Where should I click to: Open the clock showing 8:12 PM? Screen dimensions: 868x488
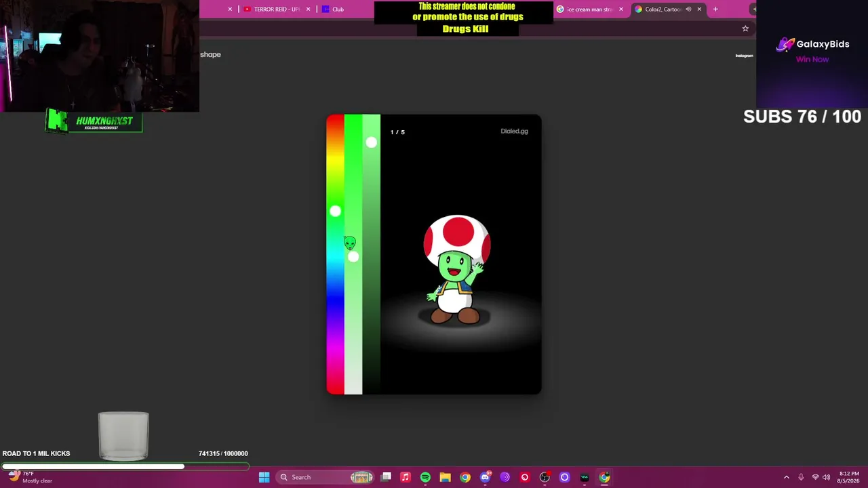tap(849, 477)
